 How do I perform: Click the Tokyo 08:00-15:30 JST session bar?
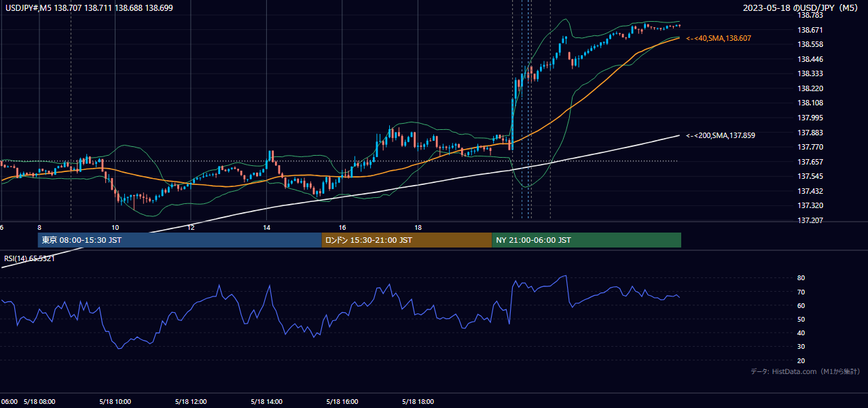pos(180,240)
